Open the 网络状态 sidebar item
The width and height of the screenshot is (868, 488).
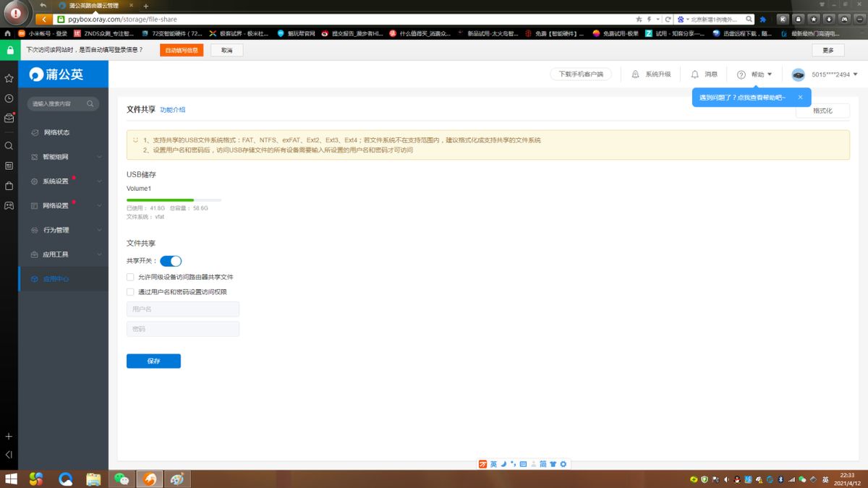[63, 132]
